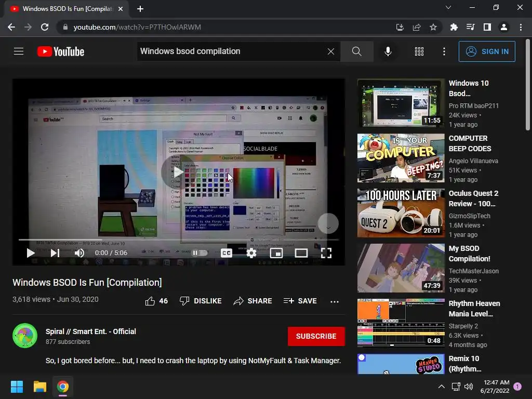Open system volume speaker icon

(469, 387)
